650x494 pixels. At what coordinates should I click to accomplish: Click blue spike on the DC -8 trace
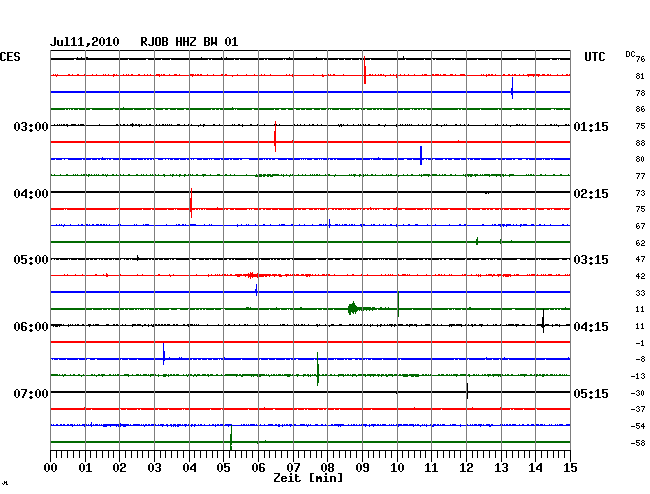(x=164, y=354)
